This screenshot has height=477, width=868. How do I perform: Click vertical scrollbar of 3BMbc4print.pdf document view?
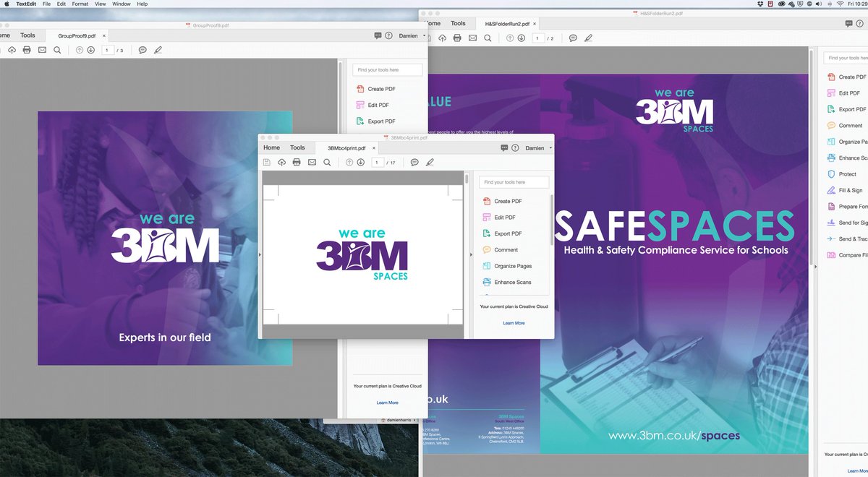(x=467, y=253)
